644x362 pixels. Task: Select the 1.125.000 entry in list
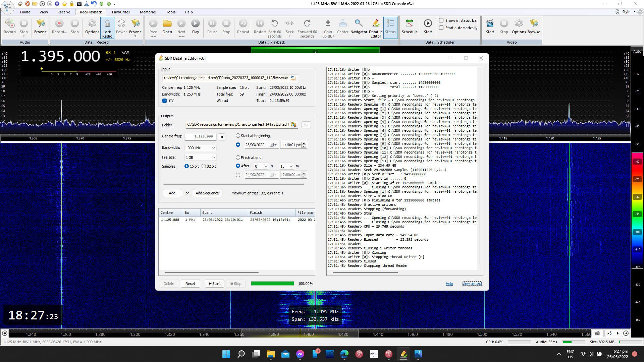click(x=170, y=220)
